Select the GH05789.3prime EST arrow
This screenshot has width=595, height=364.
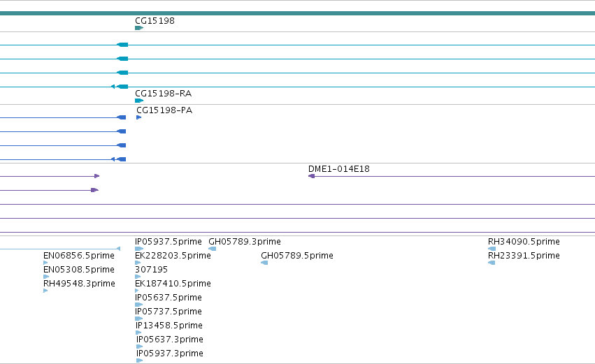[213, 249]
